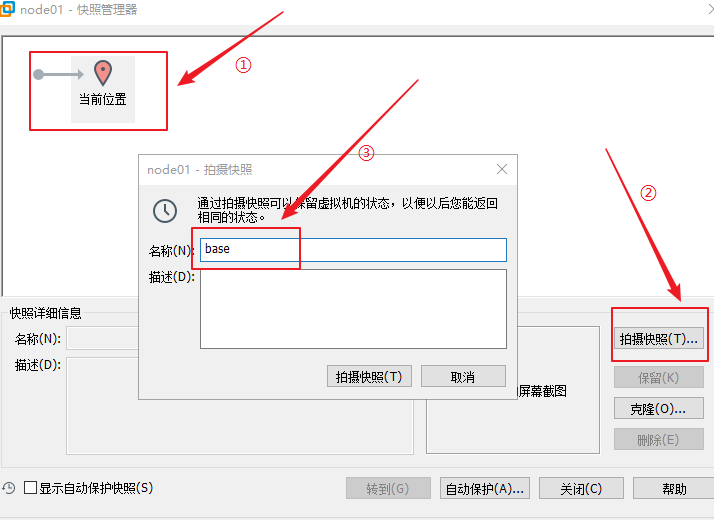
Task: Click the VMware logo in title bar
Action: pyautogui.click(x=6, y=9)
